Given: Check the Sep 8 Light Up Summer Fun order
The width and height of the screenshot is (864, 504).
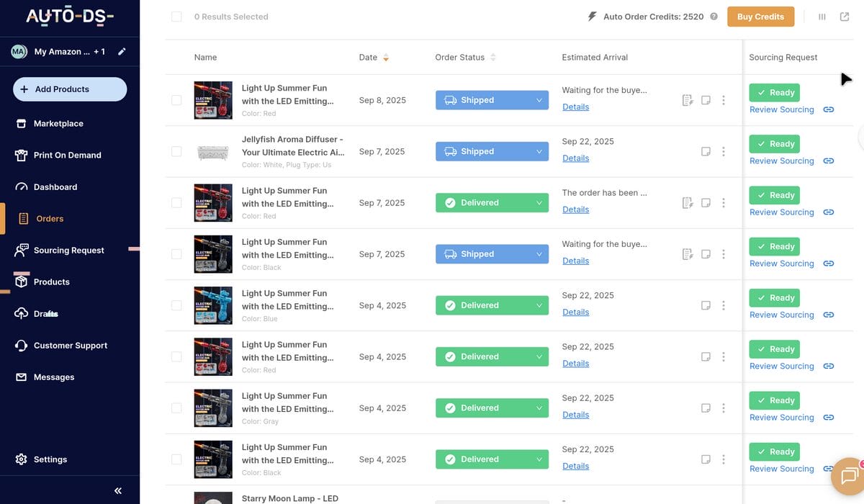Looking at the screenshot, I should tap(176, 100).
